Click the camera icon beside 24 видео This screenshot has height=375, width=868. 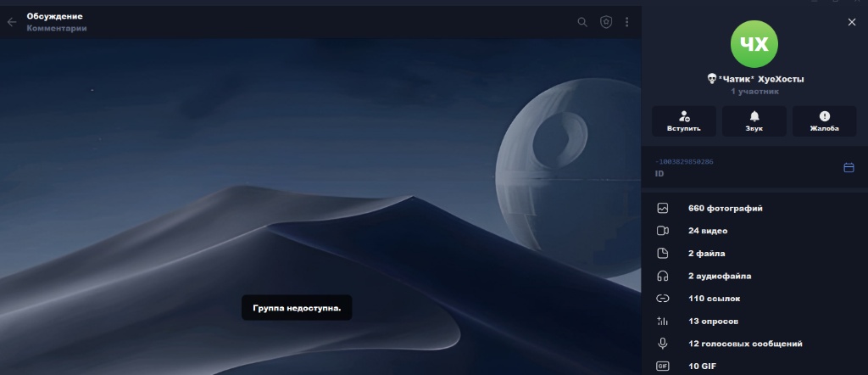[x=663, y=231]
